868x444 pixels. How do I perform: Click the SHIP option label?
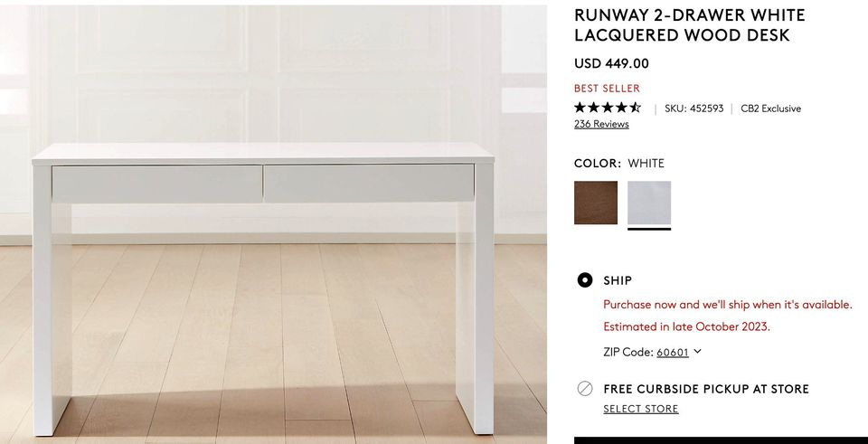tap(618, 280)
